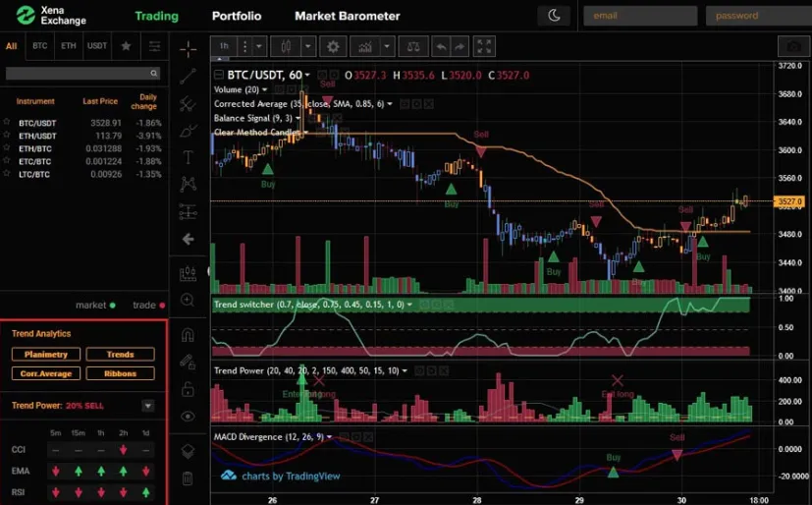Expand MACD Divergence indicator menu
This screenshot has height=505, width=812.
tap(329, 437)
